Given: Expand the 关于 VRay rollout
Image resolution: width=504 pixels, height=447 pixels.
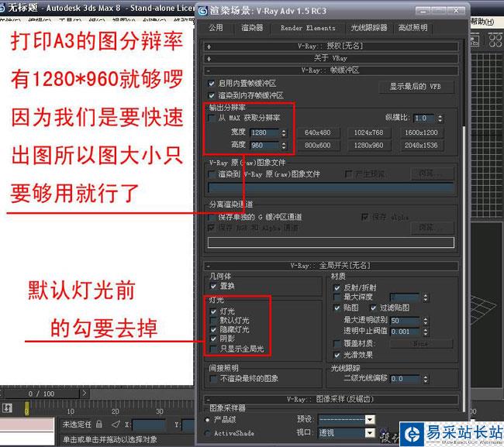Looking at the screenshot, I should click(331, 58).
